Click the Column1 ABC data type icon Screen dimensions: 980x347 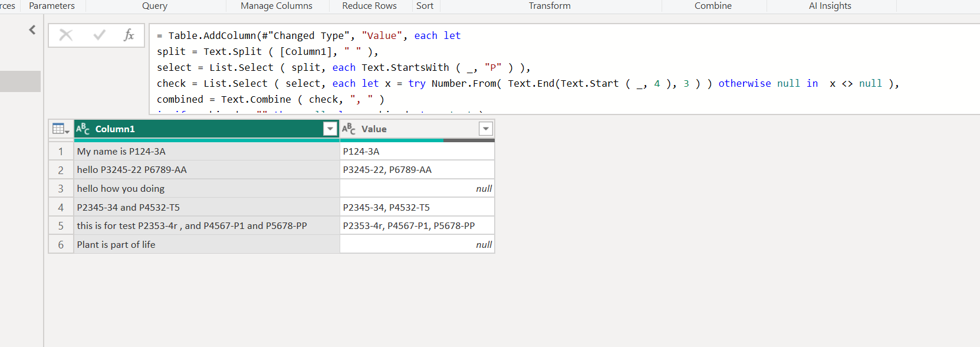click(83, 129)
